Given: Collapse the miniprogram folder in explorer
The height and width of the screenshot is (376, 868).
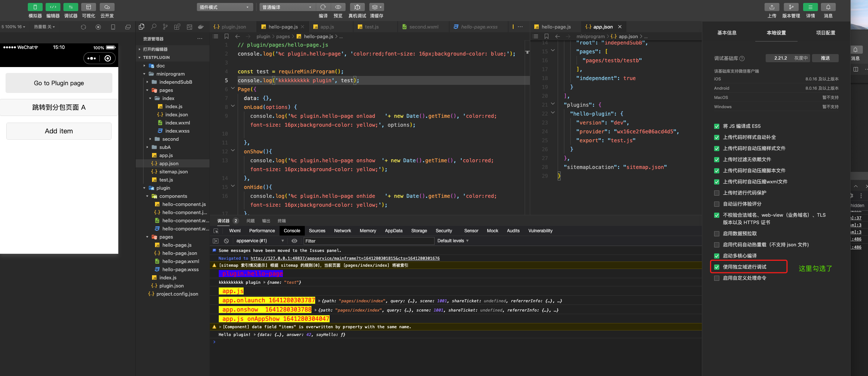Looking at the screenshot, I should pyautogui.click(x=145, y=74).
